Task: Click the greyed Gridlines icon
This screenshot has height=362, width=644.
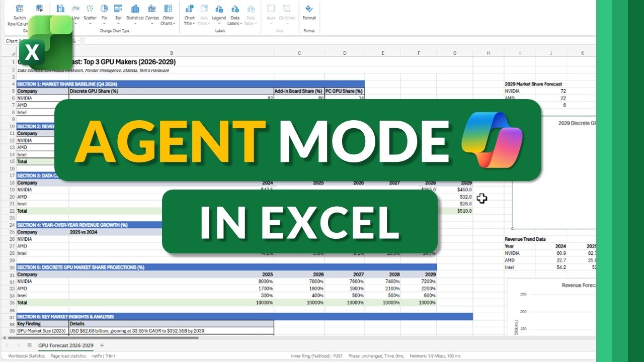Action: [x=286, y=9]
